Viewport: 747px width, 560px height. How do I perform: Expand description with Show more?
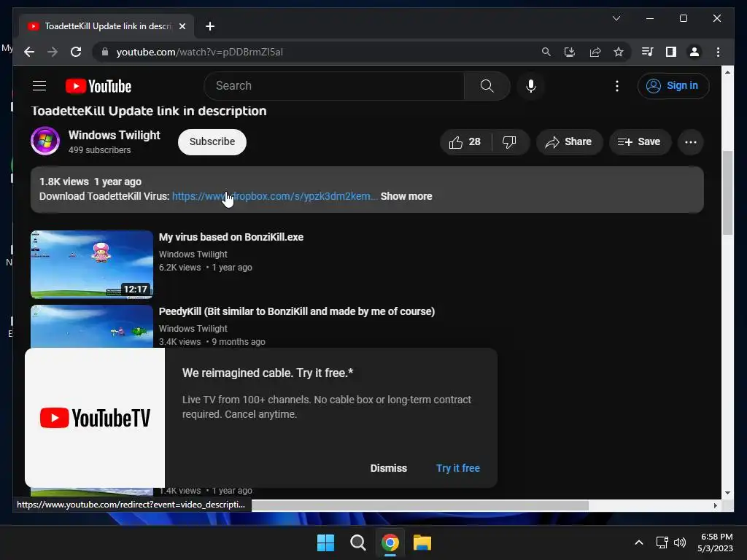(x=406, y=196)
